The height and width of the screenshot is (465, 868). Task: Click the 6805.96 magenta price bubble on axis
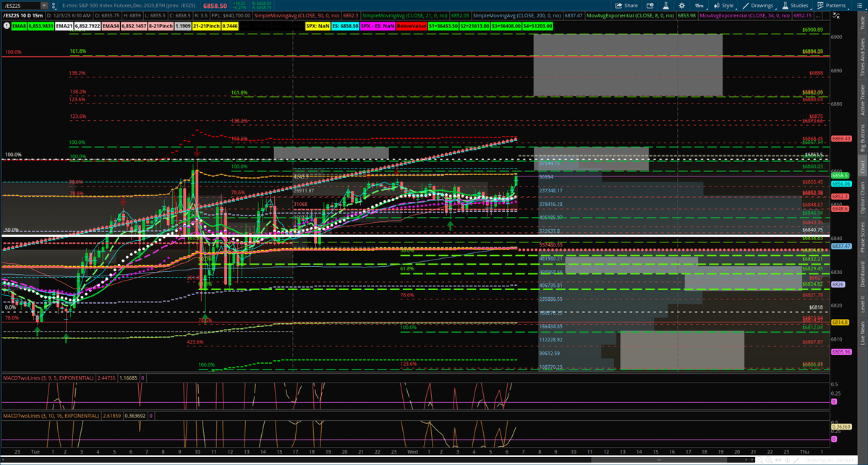[x=841, y=351]
